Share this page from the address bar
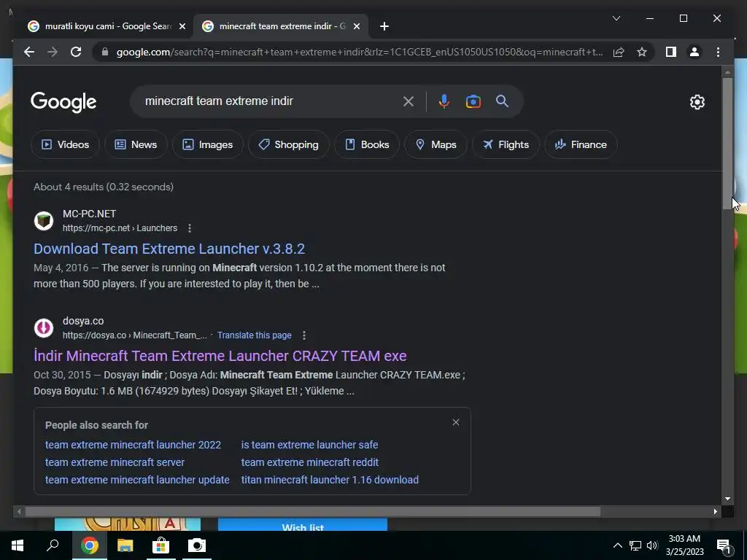 point(619,52)
